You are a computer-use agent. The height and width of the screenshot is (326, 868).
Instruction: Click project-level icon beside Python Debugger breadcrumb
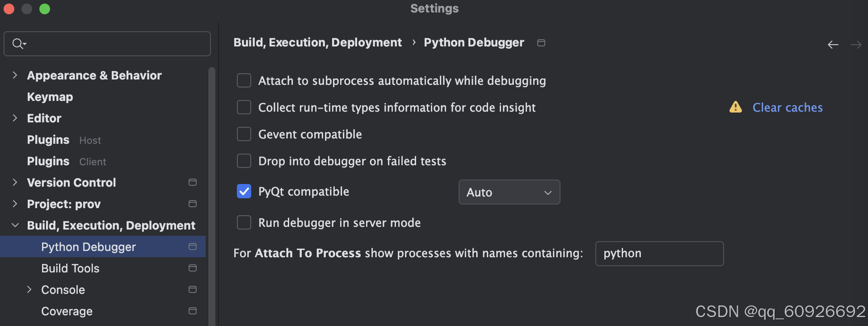(541, 43)
